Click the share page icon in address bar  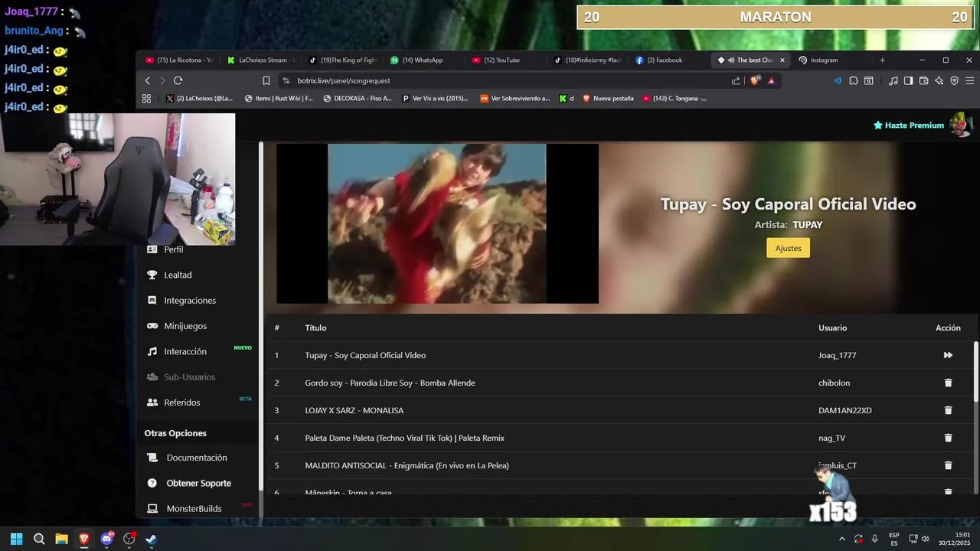pos(736,80)
